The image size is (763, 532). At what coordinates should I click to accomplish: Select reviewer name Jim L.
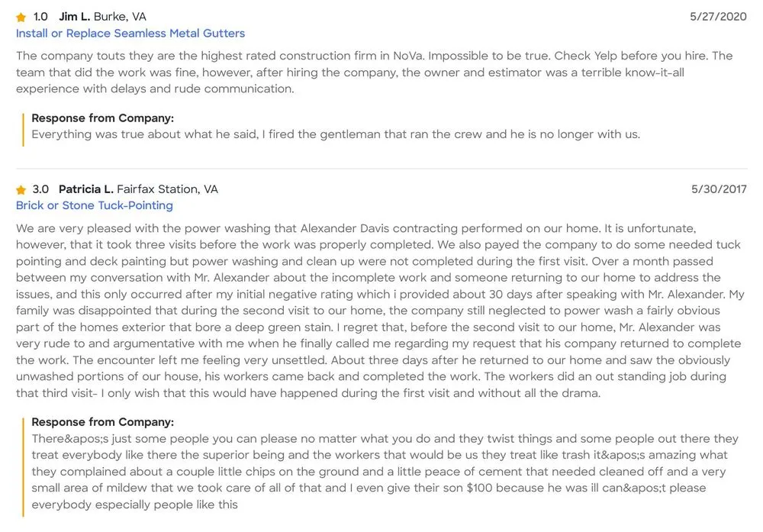(x=74, y=16)
